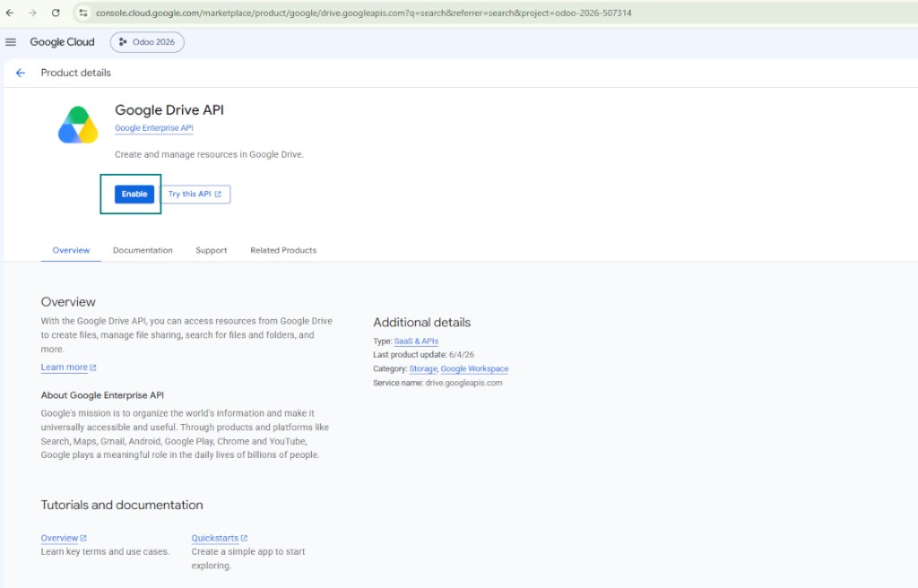Screen dimensions: 918x588
Task: Click the Google Cloud logo
Action: coord(62,42)
